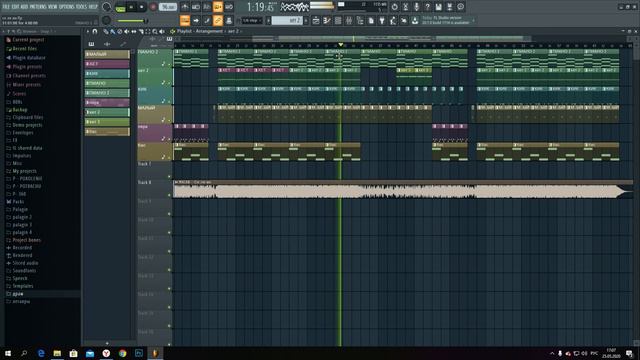Click the playlist magnet snap icon

95,31
